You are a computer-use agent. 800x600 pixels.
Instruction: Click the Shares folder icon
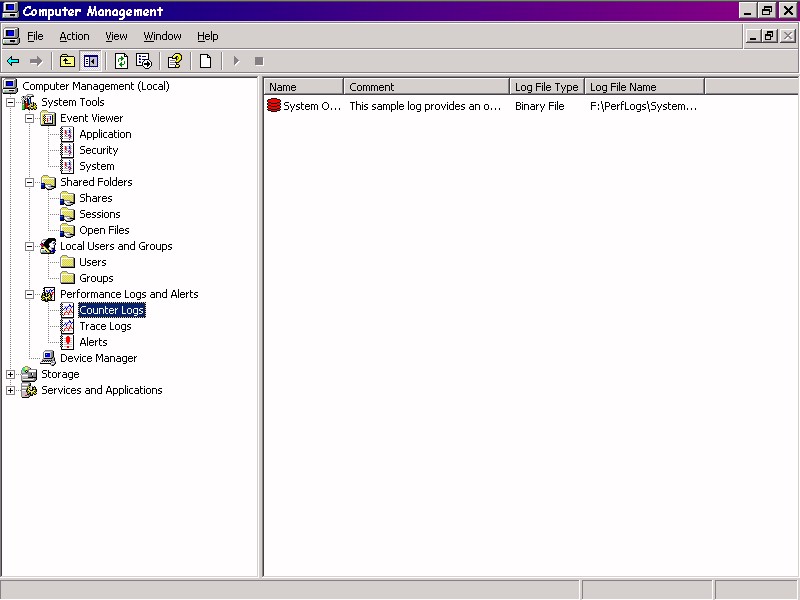67,198
